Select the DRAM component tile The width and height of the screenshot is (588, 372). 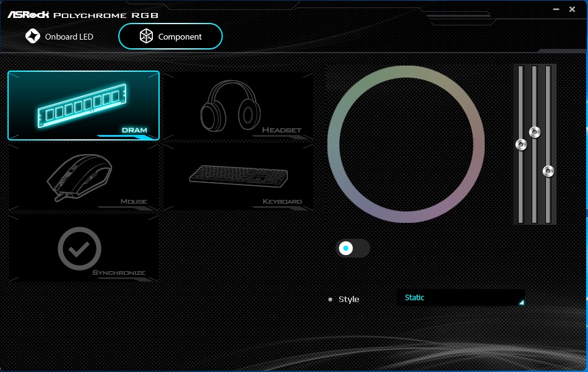pyautogui.click(x=84, y=105)
